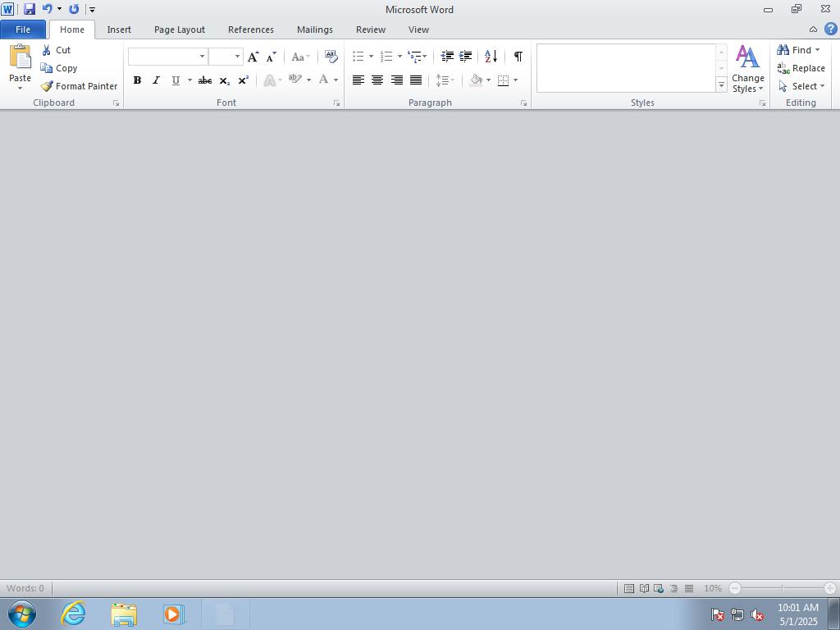The image size is (840, 630).
Task: Toggle Align Text Right
Action: 396,80
